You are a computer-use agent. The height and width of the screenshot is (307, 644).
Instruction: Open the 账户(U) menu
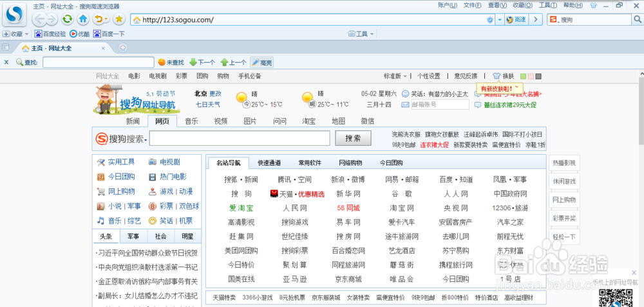click(x=448, y=5)
